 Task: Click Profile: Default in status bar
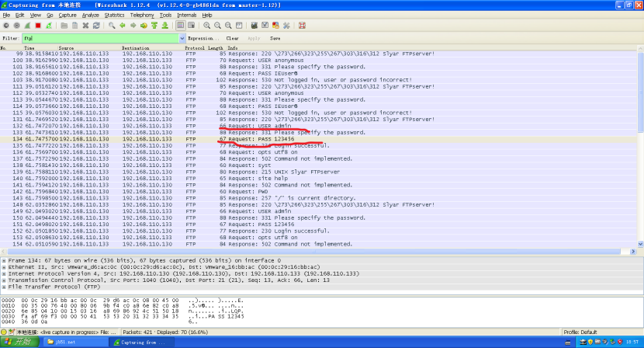(x=580, y=332)
